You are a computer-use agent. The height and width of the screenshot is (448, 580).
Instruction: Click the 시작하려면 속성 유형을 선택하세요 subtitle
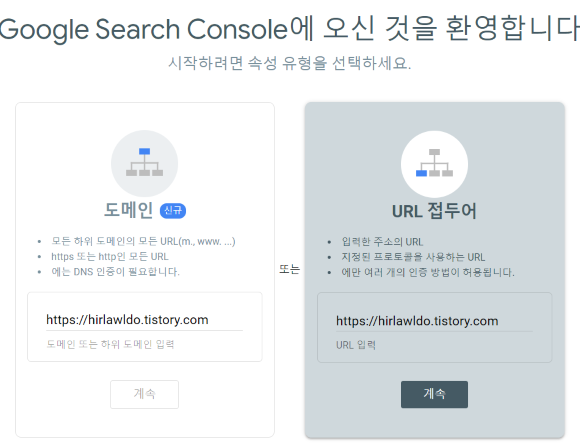[x=290, y=63]
